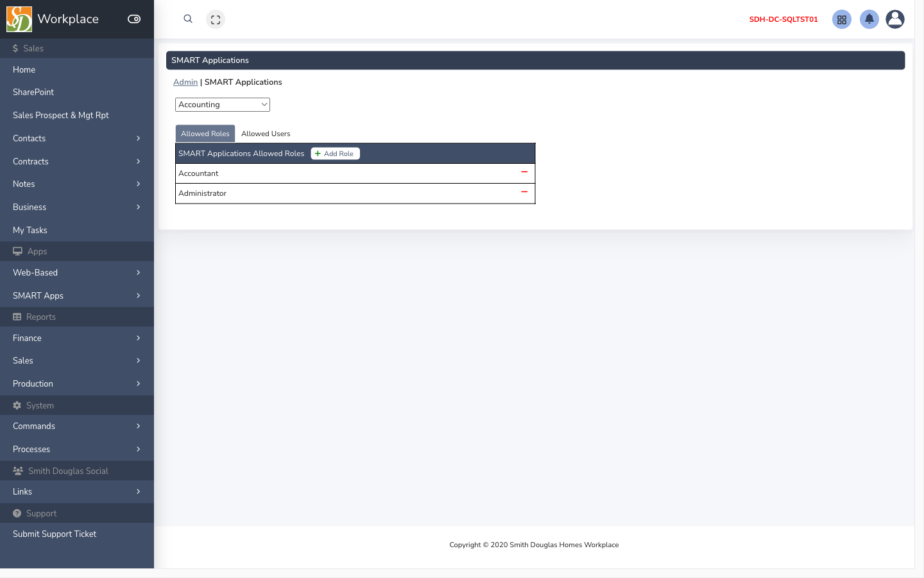Click the Smith Douglas Workplace logo
Screen dimensions: 924x578
click(19, 19)
